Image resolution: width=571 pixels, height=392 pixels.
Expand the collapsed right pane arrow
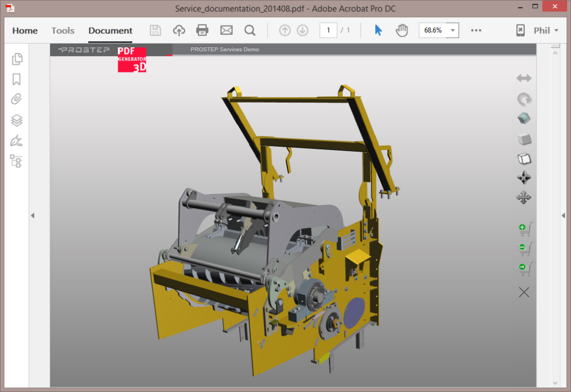coord(563,216)
